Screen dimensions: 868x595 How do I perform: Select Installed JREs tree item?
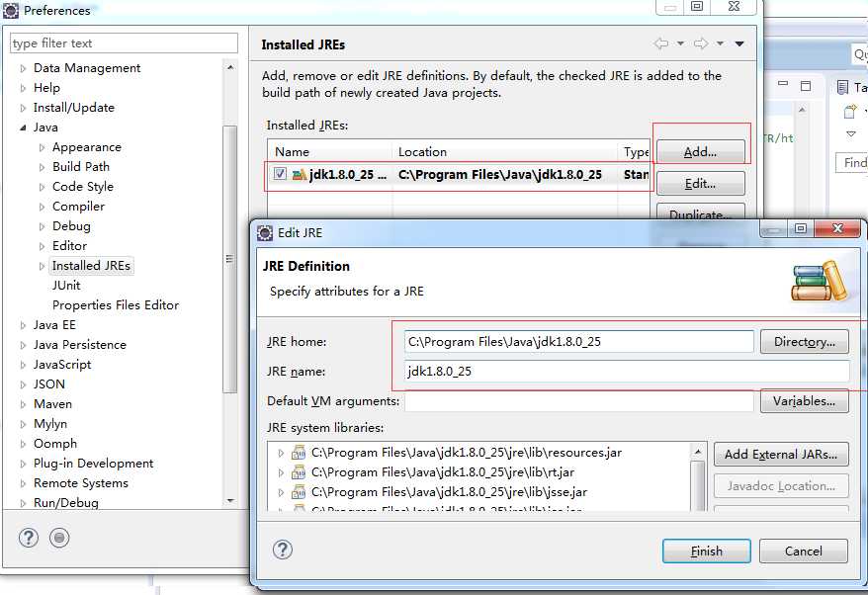(x=91, y=266)
